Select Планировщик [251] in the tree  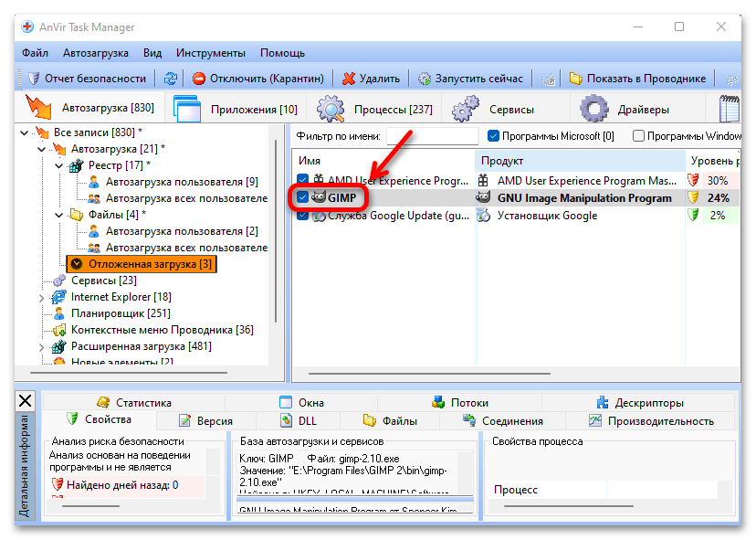(x=121, y=313)
